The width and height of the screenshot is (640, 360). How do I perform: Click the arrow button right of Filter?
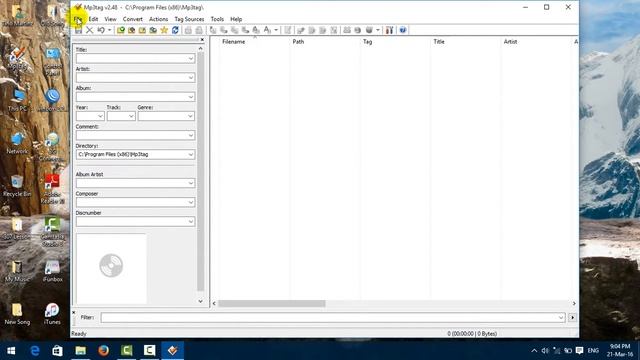coord(572,318)
